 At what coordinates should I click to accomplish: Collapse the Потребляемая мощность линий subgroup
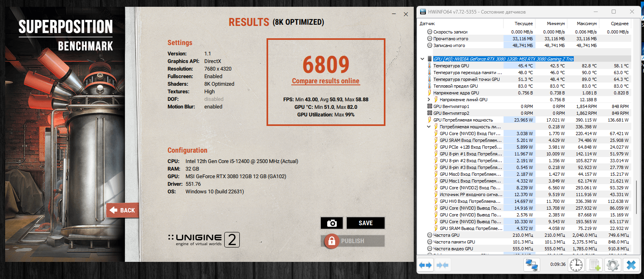click(x=429, y=127)
